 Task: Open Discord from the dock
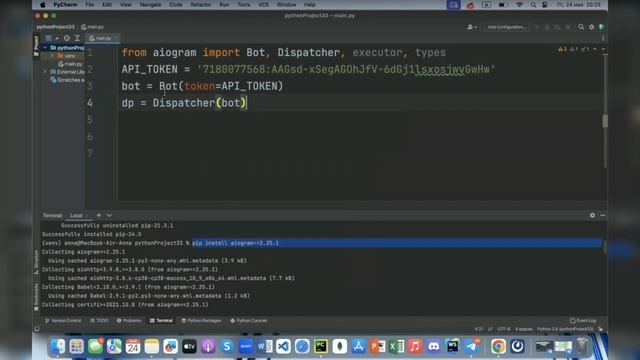point(433,346)
